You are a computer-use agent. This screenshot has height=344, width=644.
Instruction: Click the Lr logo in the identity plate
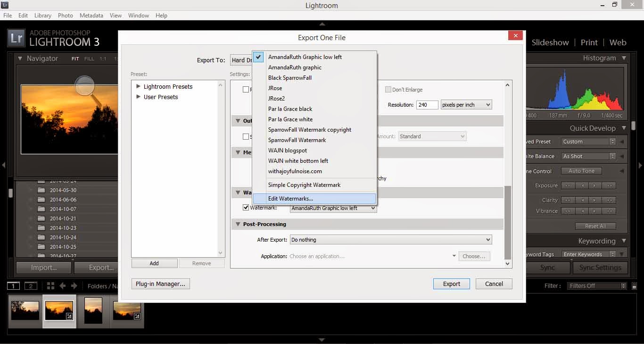click(x=17, y=38)
